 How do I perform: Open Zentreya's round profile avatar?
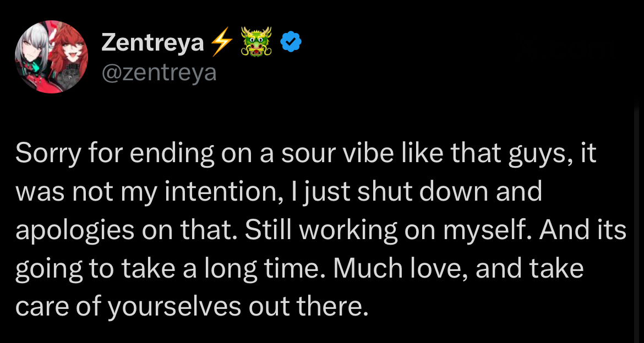coord(51,57)
